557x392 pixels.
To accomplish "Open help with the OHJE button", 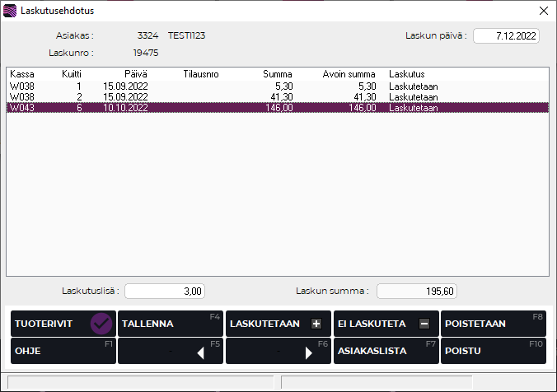I will 63,351.
